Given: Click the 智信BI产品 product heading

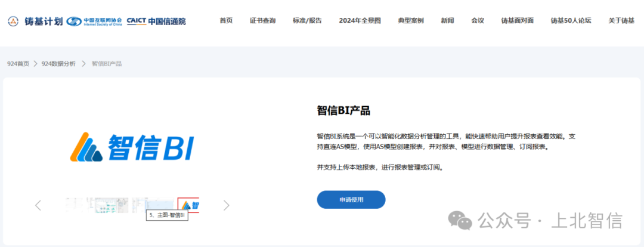Looking at the screenshot, I should point(344,110).
